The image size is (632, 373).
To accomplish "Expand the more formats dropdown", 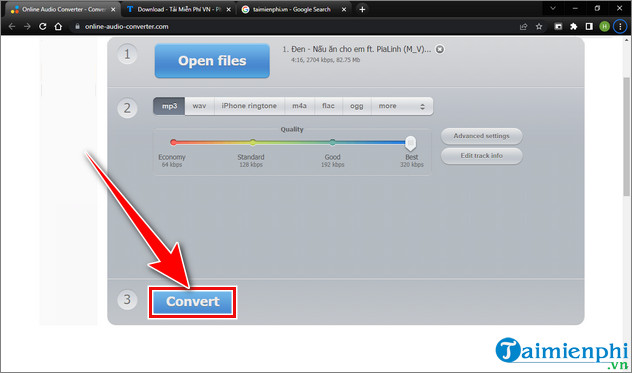I will coord(402,106).
